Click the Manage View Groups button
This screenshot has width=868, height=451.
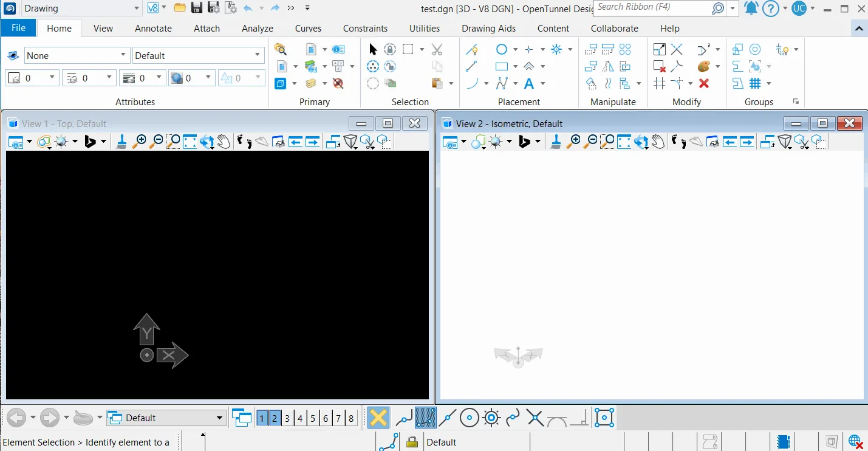pyautogui.click(x=242, y=418)
